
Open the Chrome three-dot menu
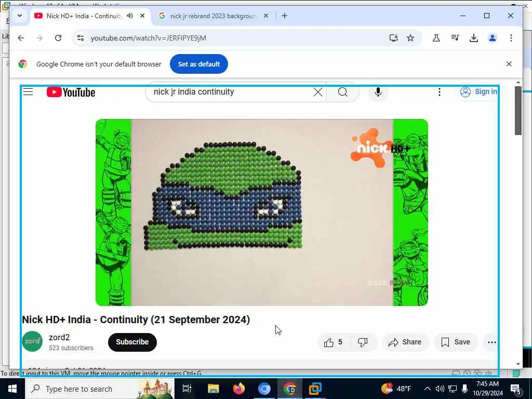511,38
